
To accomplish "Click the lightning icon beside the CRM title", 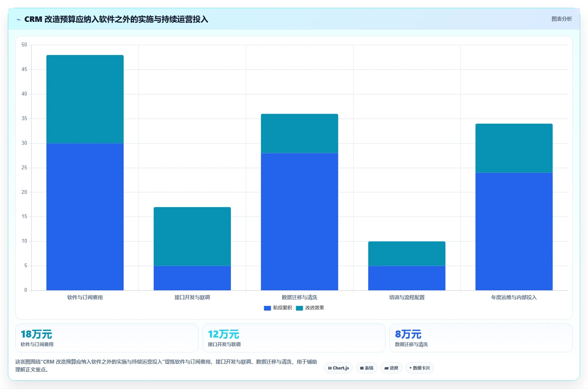I will pos(18,20).
